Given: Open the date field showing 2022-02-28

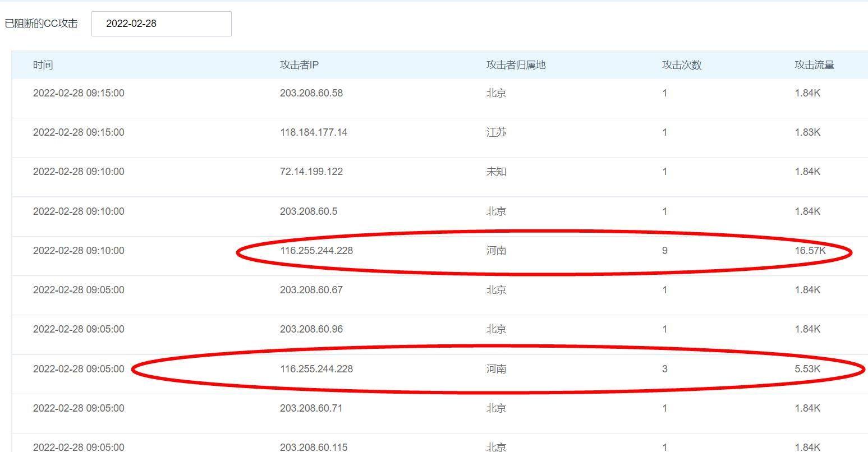Looking at the screenshot, I should point(162,24).
